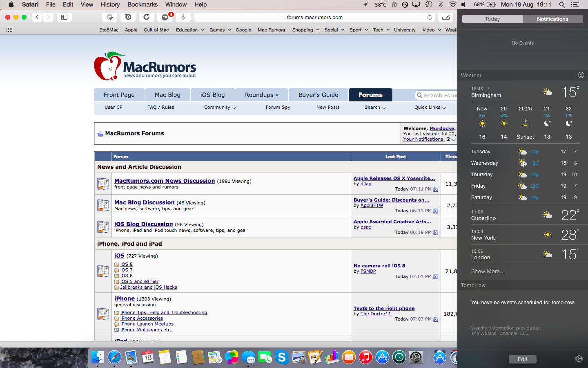
Task: Reload page using address bar reload icon
Action: tap(430, 17)
